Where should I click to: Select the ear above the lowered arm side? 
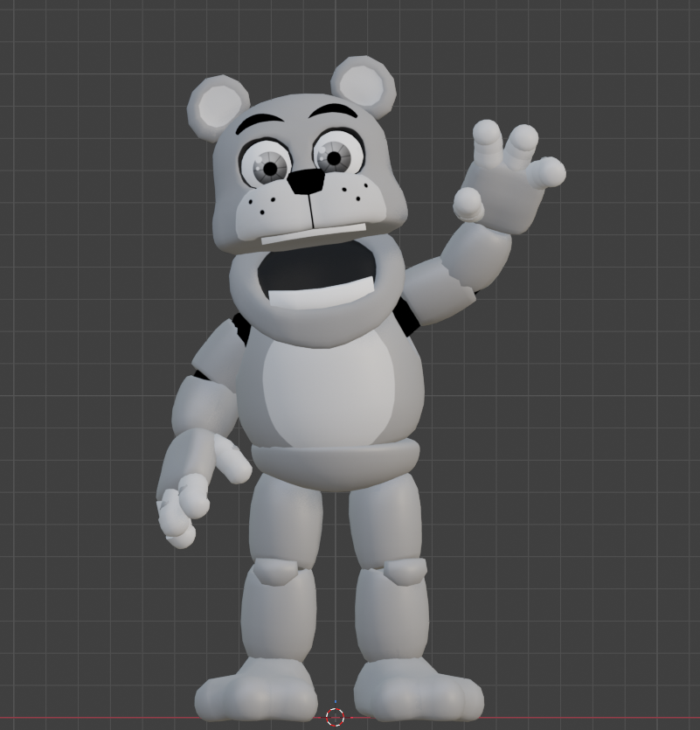click(217, 107)
